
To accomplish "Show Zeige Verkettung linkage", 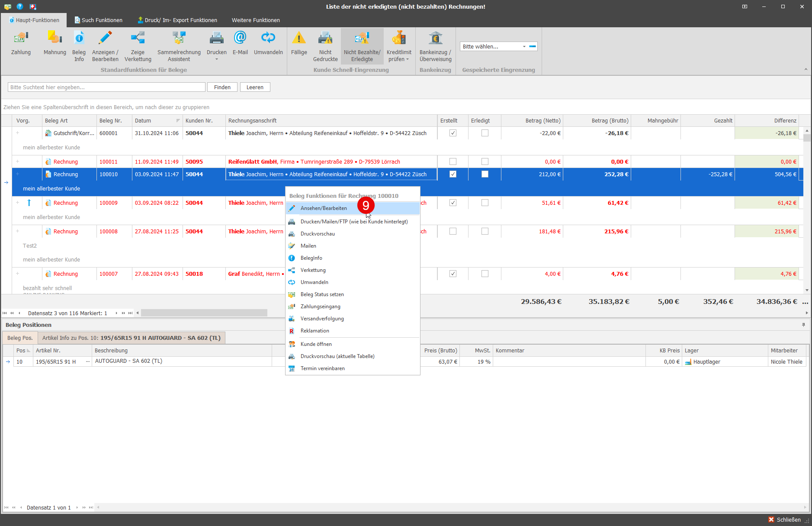I will [x=138, y=46].
